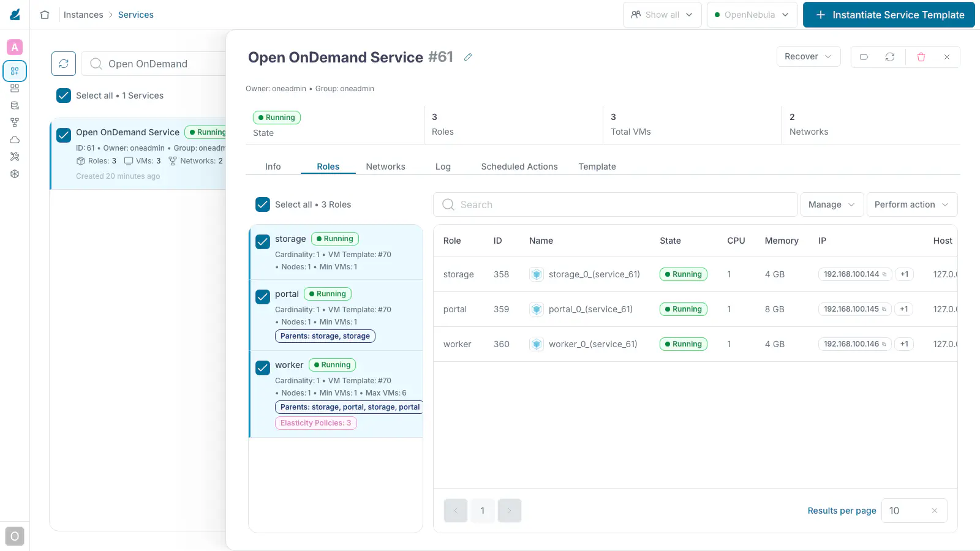Open the Infrastructure cloud sidebar icon

[15, 140]
